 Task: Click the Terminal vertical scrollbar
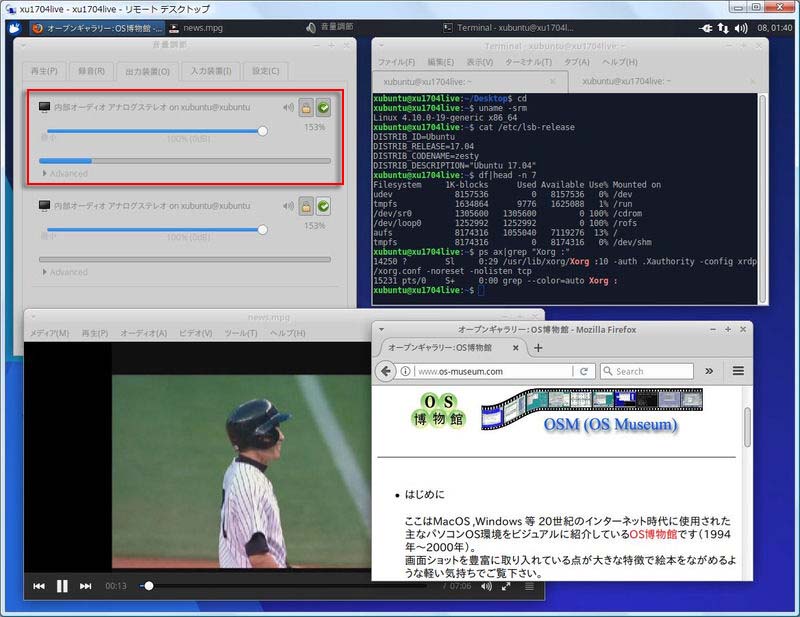[x=762, y=198]
